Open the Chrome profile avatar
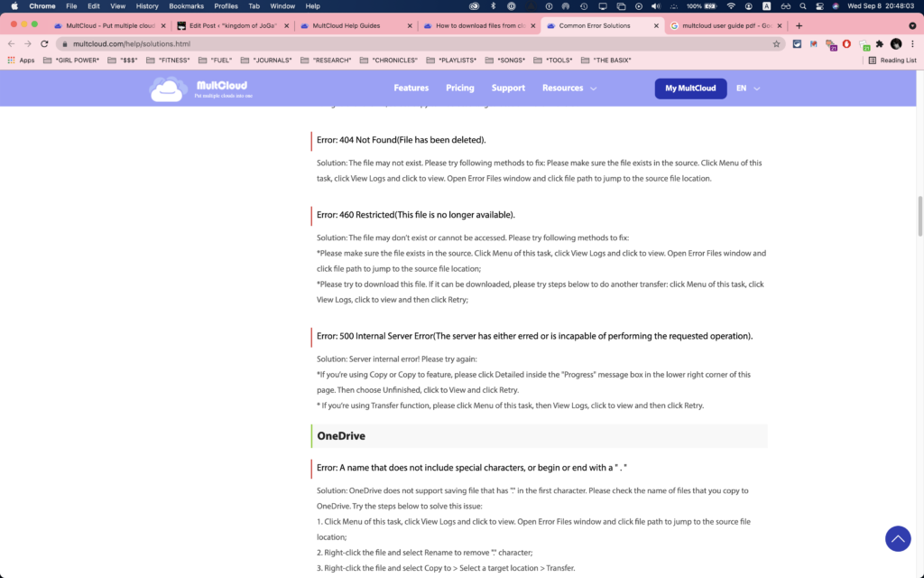This screenshot has width=924, height=578. click(896, 43)
